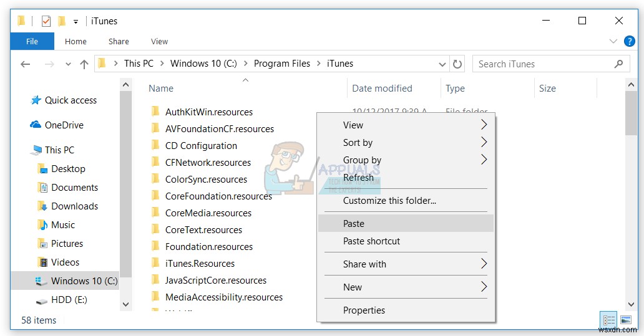
Task: Open the Share with submenu
Action: coord(406,264)
